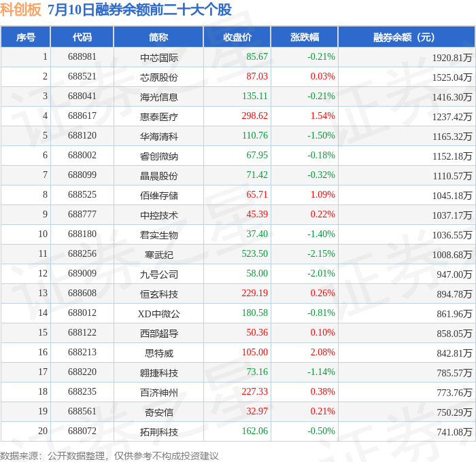Viewport: 476px width, 462px height.
Task: Click balance value 1110.57万
Action: tap(452, 176)
